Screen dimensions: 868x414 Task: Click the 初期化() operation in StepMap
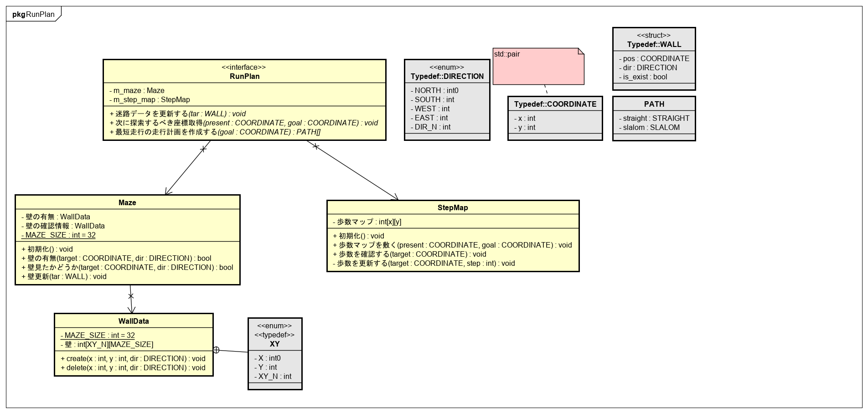tap(358, 236)
